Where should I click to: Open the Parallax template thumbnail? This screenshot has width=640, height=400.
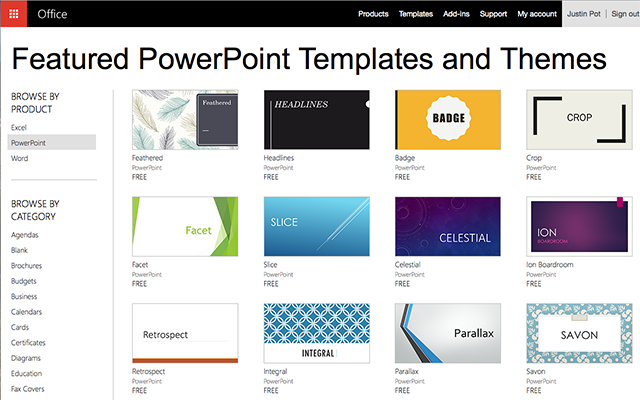pyautogui.click(x=448, y=333)
